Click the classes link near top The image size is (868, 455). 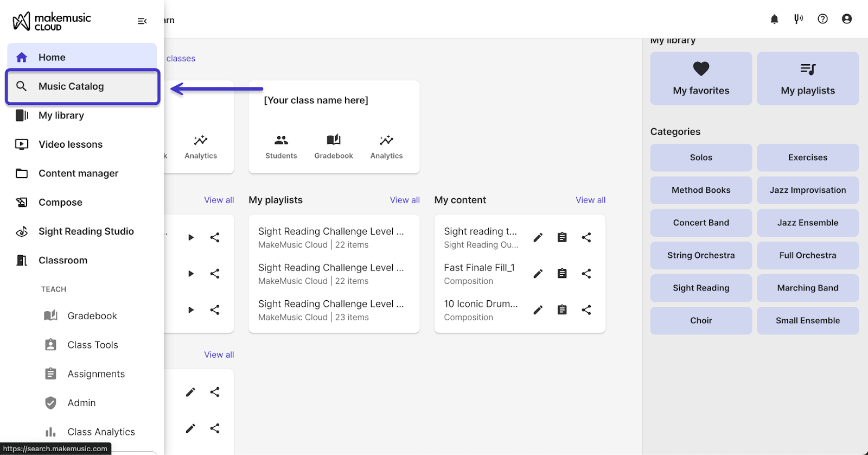(181, 58)
